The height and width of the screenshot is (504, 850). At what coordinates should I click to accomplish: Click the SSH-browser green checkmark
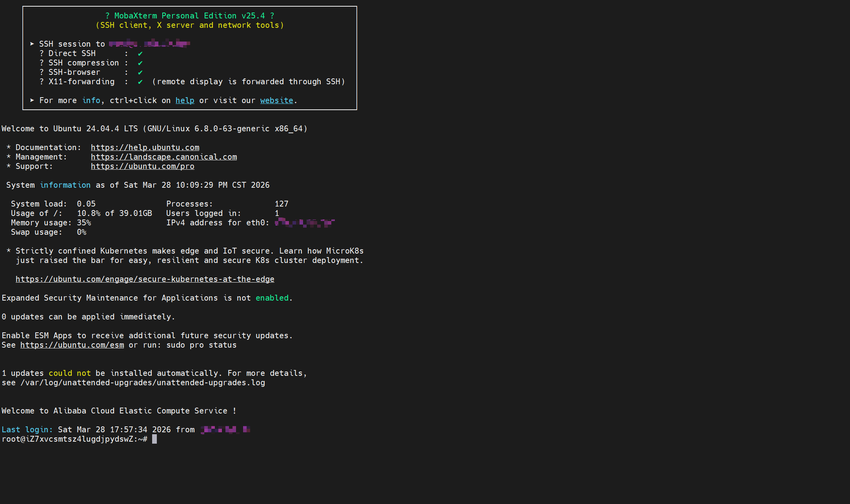click(140, 73)
